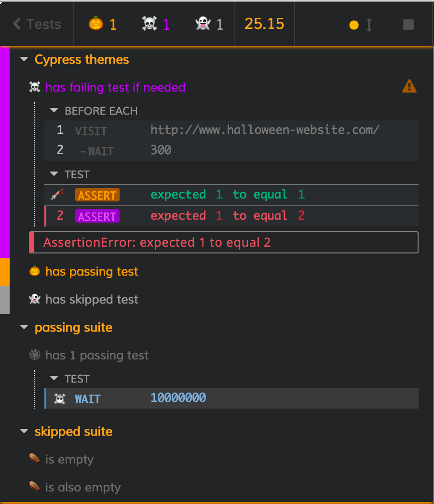The width and height of the screenshot is (434, 504).
Task: Click skull icon on the WAIT command
Action: click(60, 398)
